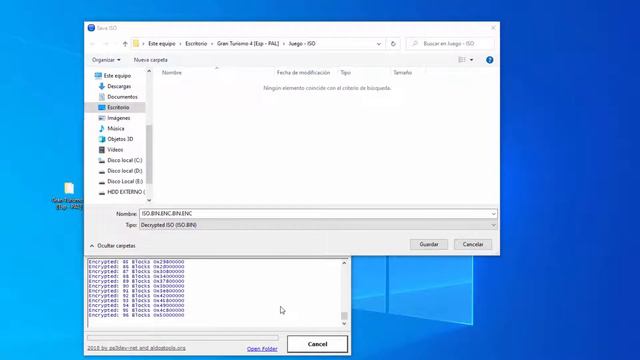The height and width of the screenshot is (360, 640).
Task: Select Vídeos in the navigation pane
Action: click(x=115, y=150)
